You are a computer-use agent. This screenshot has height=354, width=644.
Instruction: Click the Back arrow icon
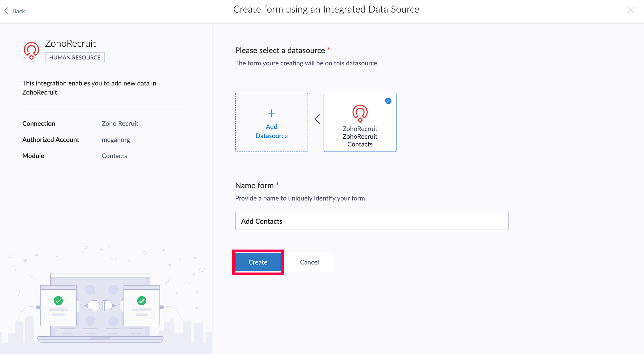click(x=6, y=11)
